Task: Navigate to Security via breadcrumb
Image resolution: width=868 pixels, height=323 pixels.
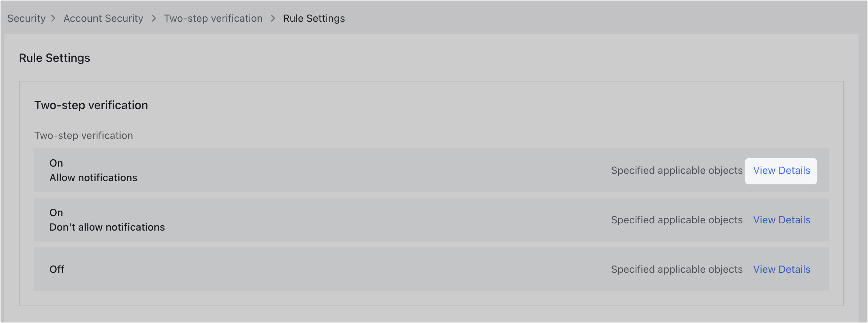Action: 26,18
